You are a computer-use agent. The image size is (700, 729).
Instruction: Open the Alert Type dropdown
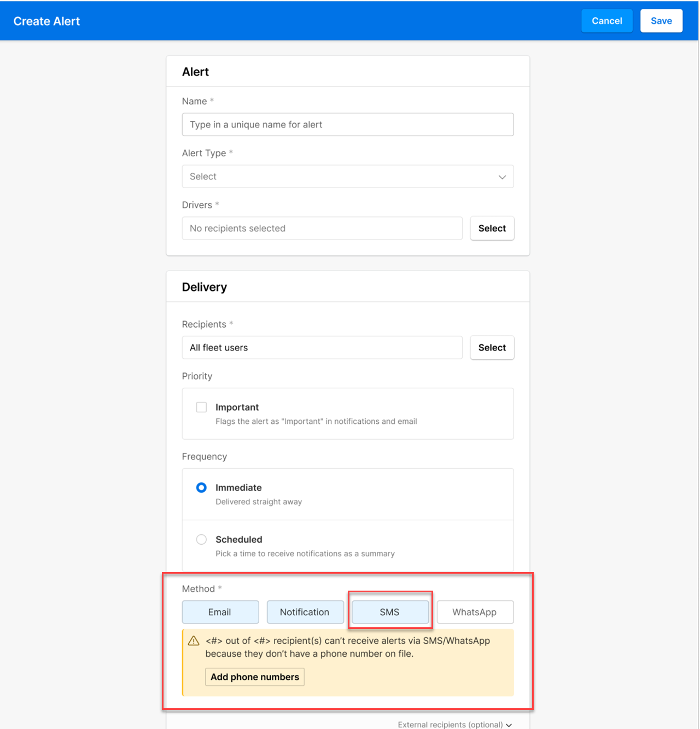pyautogui.click(x=347, y=177)
